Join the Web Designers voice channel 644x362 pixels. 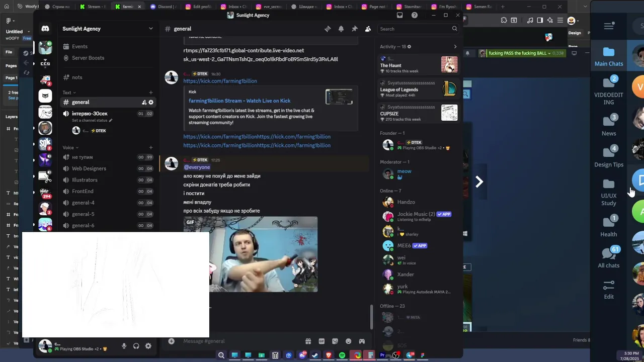coord(89,168)
